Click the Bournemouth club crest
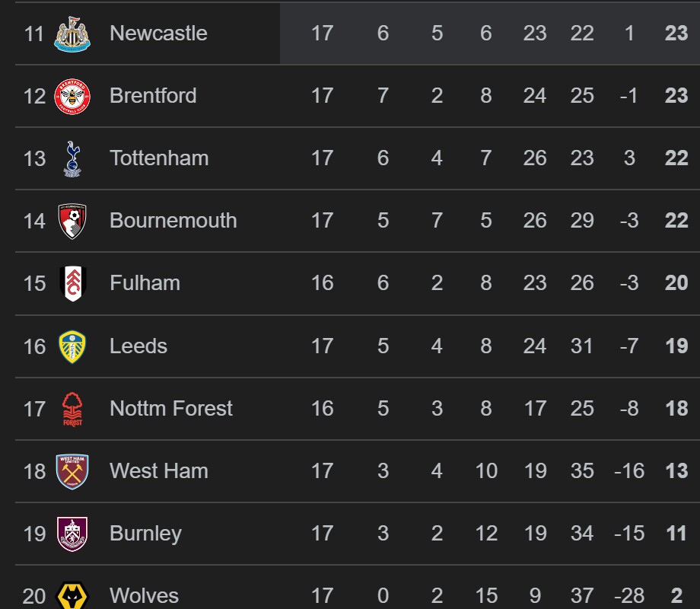 pos(73,221)
